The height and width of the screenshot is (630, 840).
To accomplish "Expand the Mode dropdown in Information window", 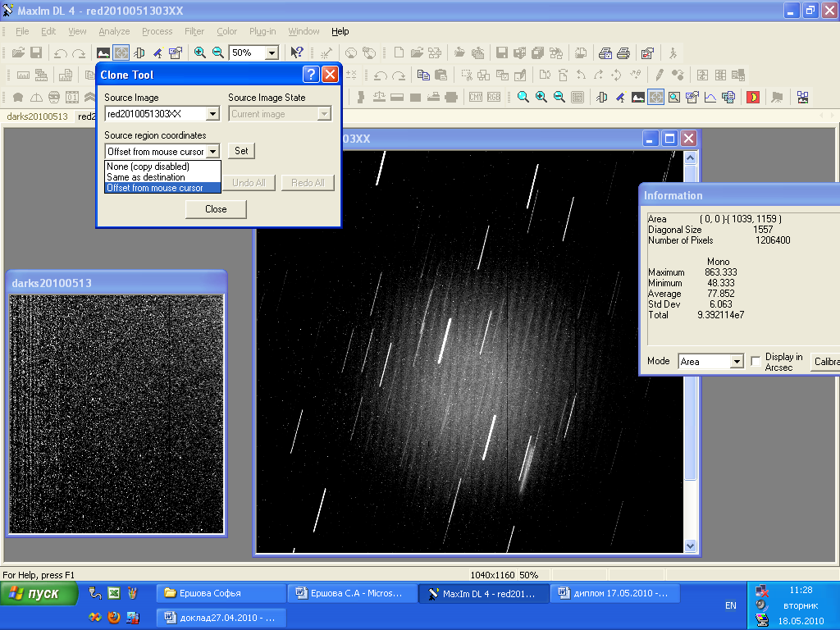I will (x=736, y=362).
